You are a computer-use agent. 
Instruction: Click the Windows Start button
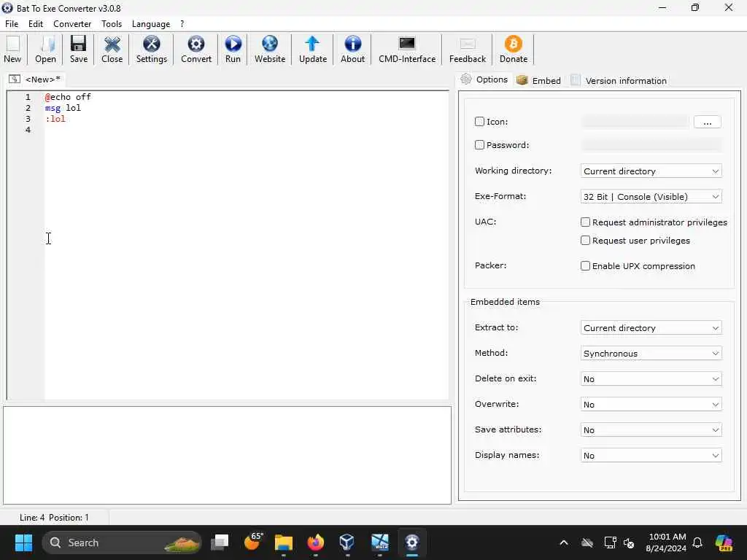23,542
